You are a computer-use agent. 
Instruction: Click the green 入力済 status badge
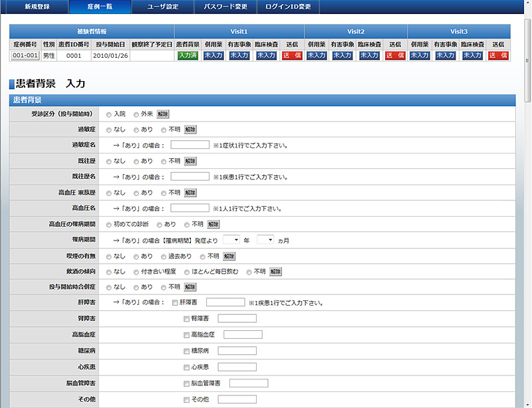(x=189, y=56)
